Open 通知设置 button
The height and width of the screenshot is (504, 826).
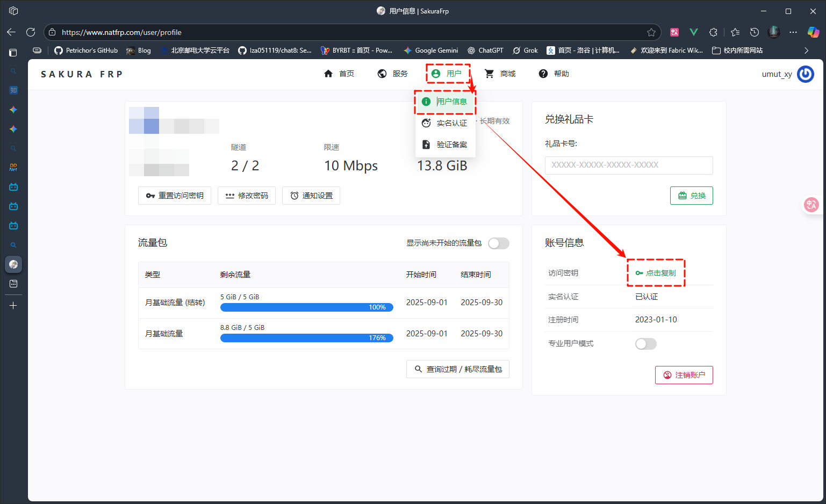tap(311, 196)
